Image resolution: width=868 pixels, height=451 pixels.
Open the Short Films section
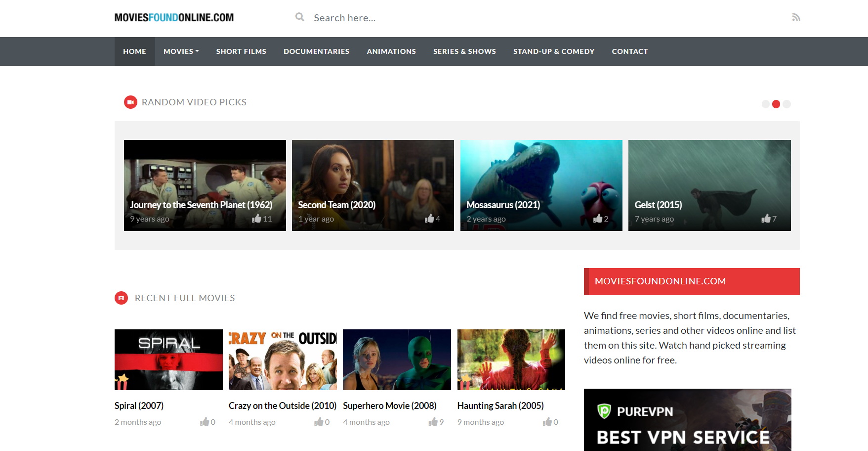pyautogui.click(x=241, y=51)
